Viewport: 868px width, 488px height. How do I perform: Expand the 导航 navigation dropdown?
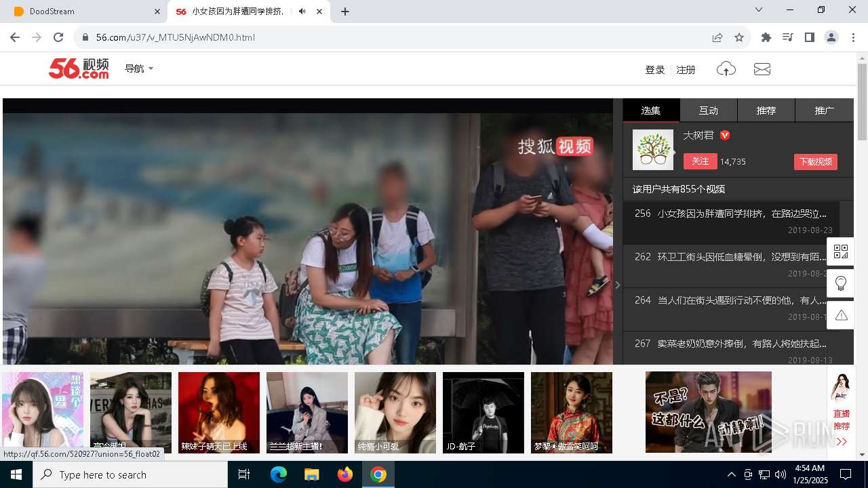(x=139, y=68)
